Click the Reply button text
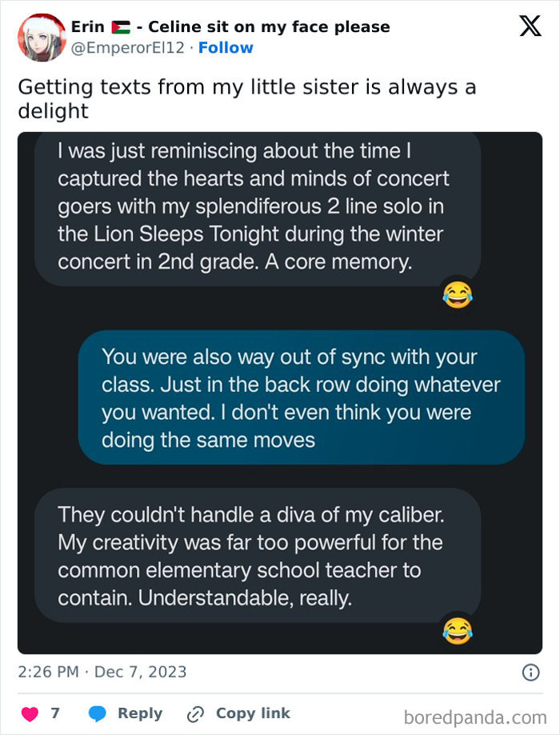Image resolution: width=560 pixels, height=735 pixels. pyautogui.click(x=140, y=713)
